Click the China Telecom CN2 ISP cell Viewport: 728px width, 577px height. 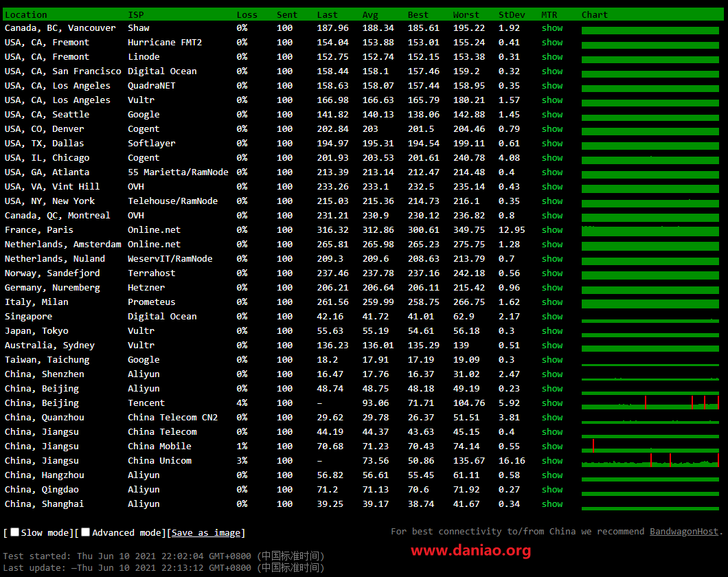pyautogui.click(x=172, y=418)
